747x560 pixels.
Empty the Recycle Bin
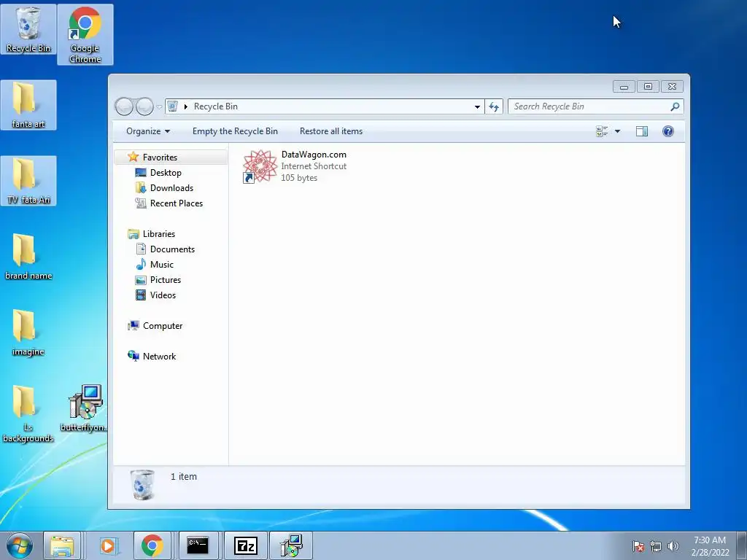[x=235, y=131]
